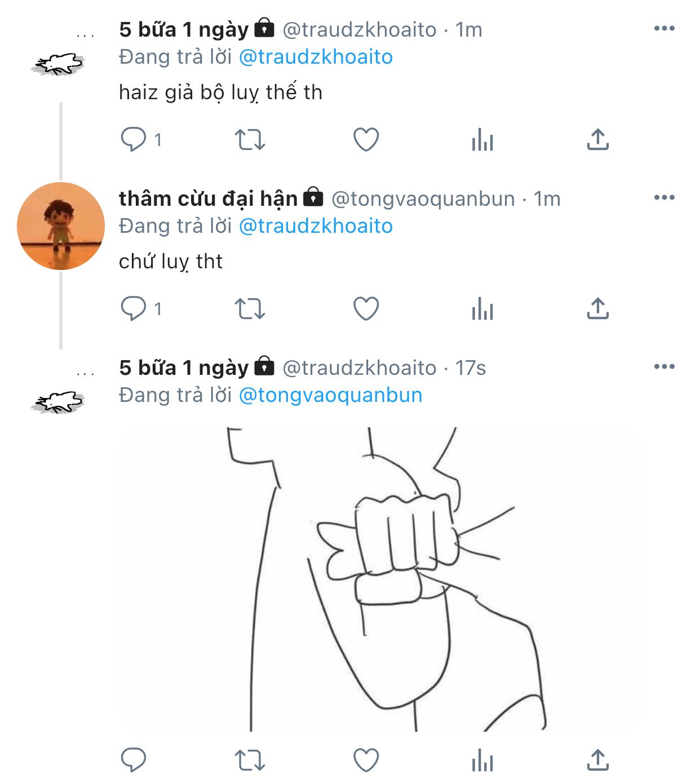Share the "chứ luỵ tht" tweet
Image resolution: width=700 pixels, height=783 pixels.
[x=598, y=308]
